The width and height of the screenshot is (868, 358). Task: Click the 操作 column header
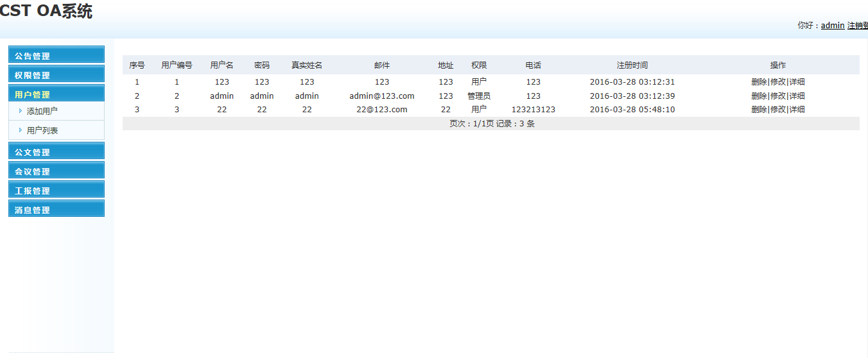(x=778, y=65)
